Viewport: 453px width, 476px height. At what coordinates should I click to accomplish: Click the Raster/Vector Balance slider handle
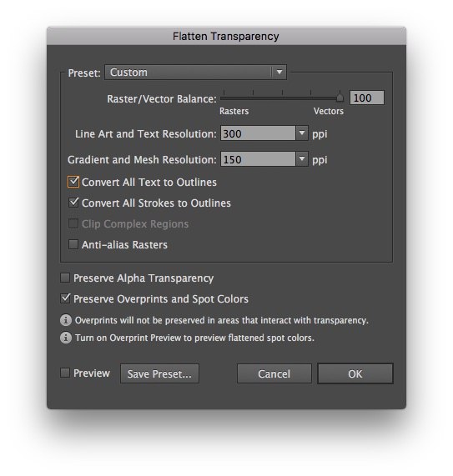coord(340,98)
